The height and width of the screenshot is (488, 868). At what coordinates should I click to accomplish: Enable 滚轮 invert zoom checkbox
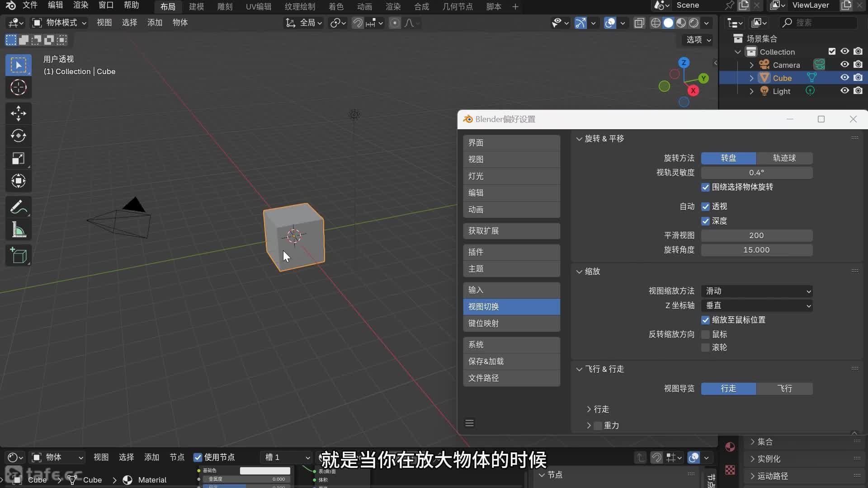coord(705,347)
